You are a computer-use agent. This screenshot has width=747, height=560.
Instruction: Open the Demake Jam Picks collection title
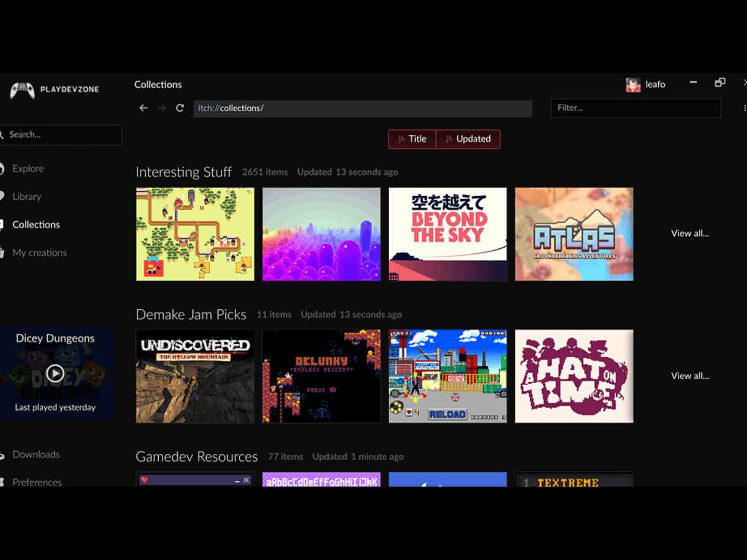click(191, 314)
